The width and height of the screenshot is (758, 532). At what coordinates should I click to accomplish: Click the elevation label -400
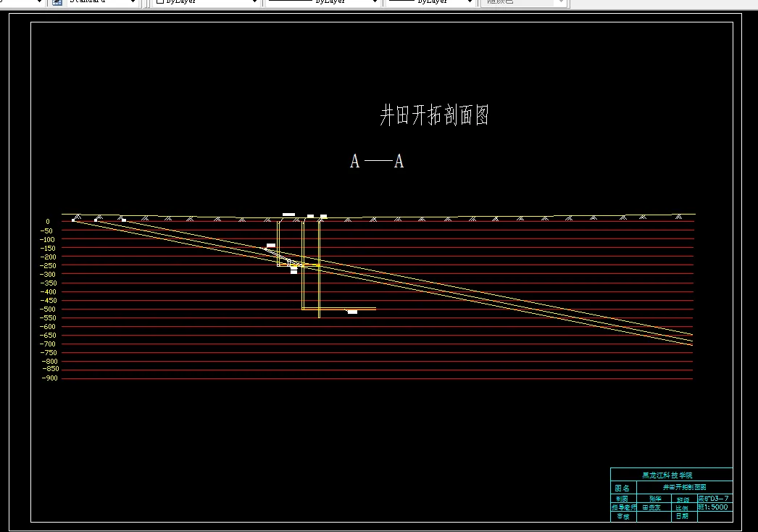[48, 291]
